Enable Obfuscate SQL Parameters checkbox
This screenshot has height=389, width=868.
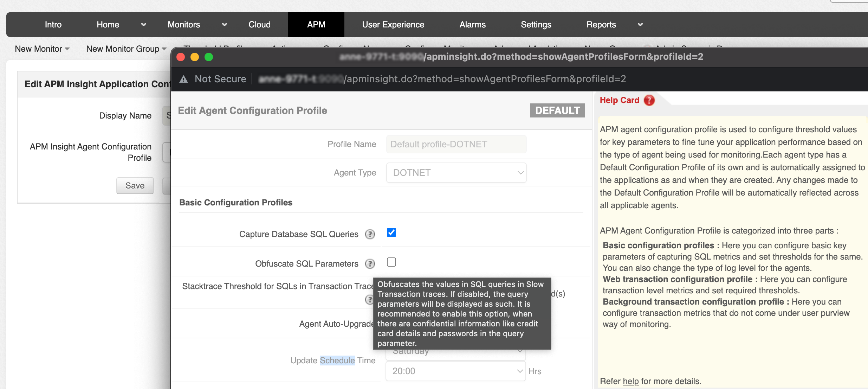391,262
